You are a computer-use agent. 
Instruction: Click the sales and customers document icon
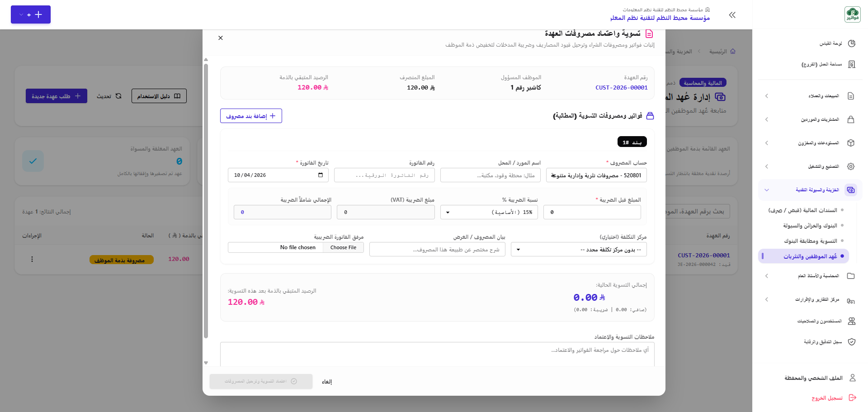point(851,96)
